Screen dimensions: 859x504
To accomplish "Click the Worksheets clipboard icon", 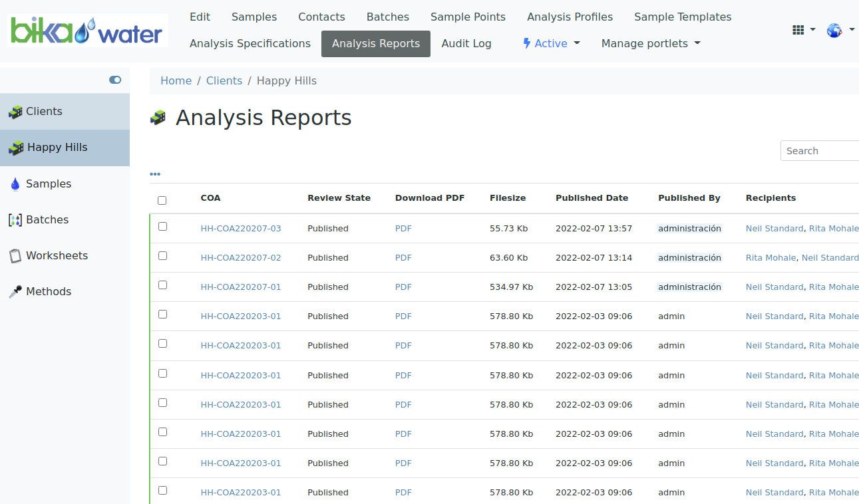I will 15,256.
